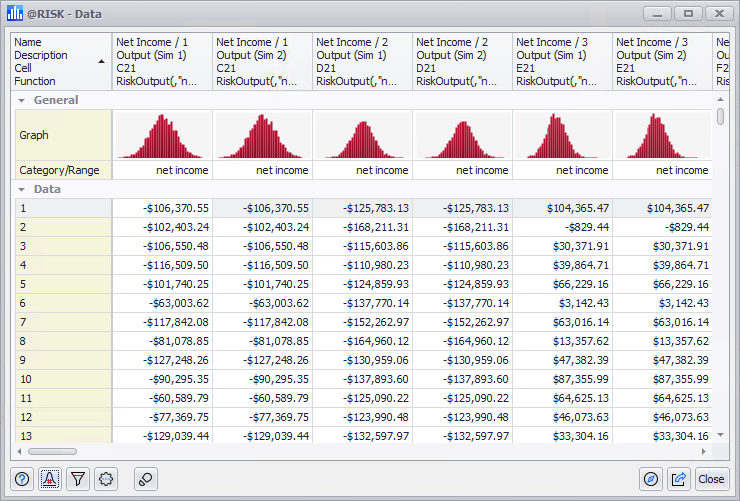Screen dimensions: 740x501
Task: Click vertical scrollbar down arrow
Action: (721, 435)
